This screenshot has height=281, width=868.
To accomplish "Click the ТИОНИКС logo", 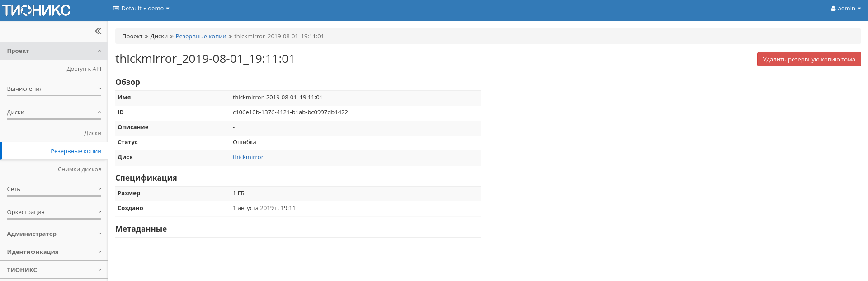I will [37, 10].
